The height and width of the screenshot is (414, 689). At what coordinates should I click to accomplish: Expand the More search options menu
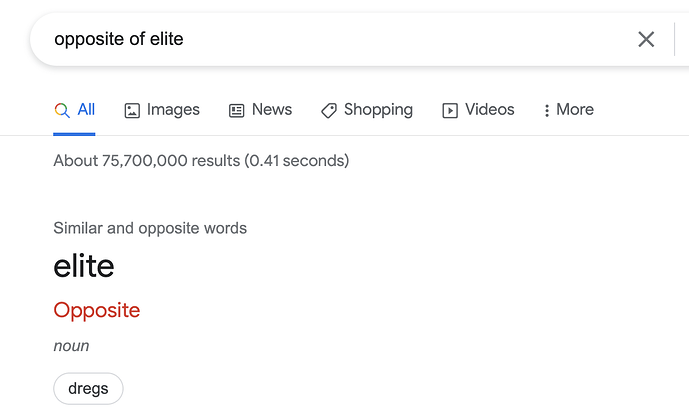(x=575, y=110)
